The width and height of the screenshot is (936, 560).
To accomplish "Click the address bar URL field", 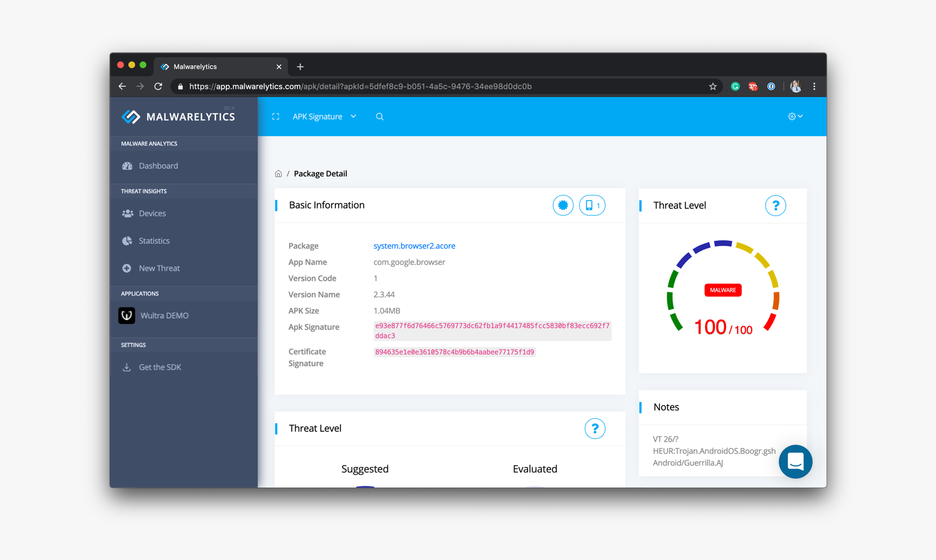I will [x=446, y=86].
